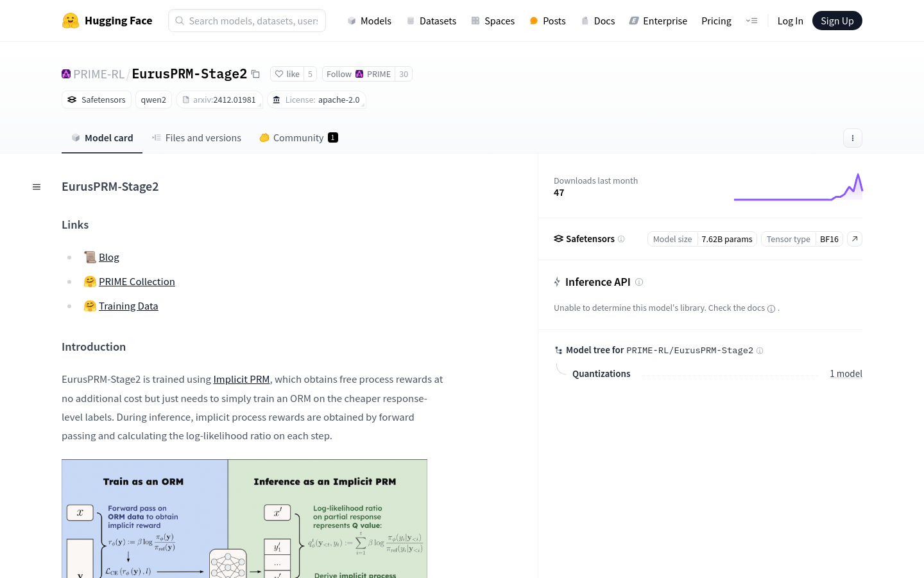Click the Hugging Face logo icon
The width and height of the screenshot is (924, 578).
tap(71, 21)
